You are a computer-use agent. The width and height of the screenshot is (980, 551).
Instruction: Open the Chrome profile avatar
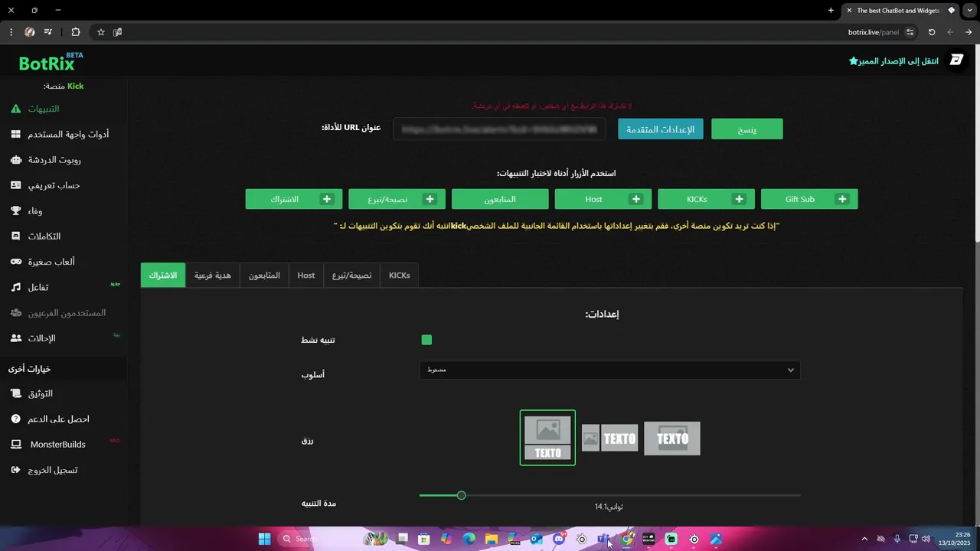(x=30, y=32)
